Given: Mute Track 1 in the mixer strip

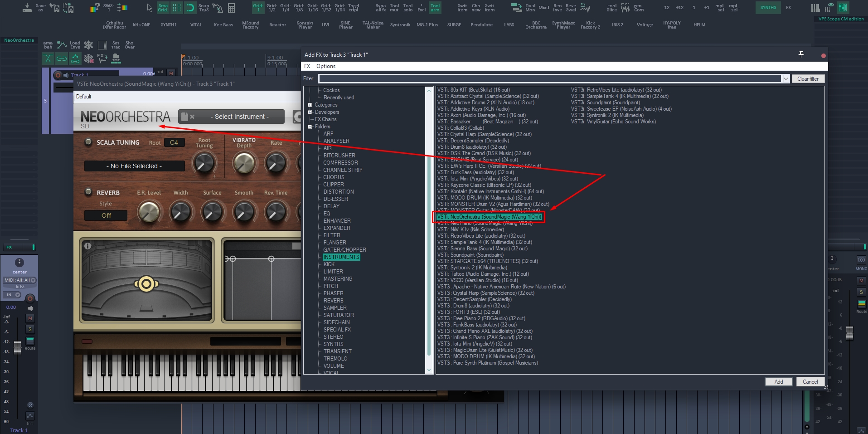Looking at the screenshot, I should [30, 318].
